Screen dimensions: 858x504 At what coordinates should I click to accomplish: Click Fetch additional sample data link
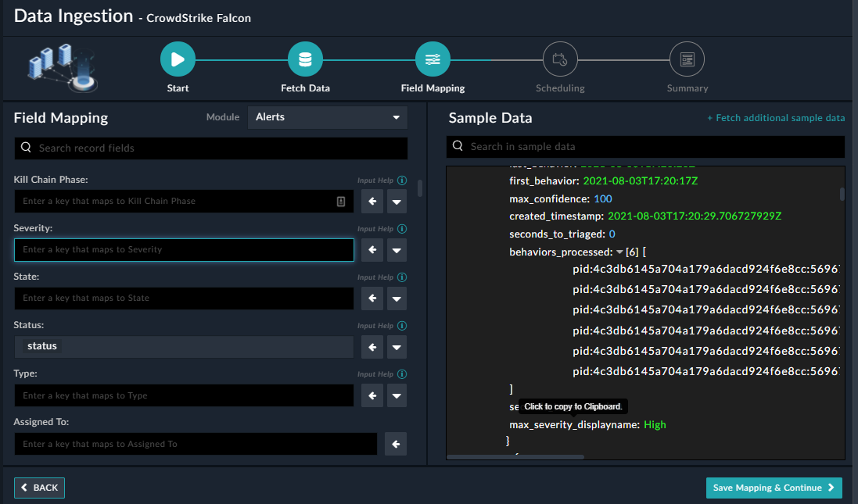[x=776, y=118]
